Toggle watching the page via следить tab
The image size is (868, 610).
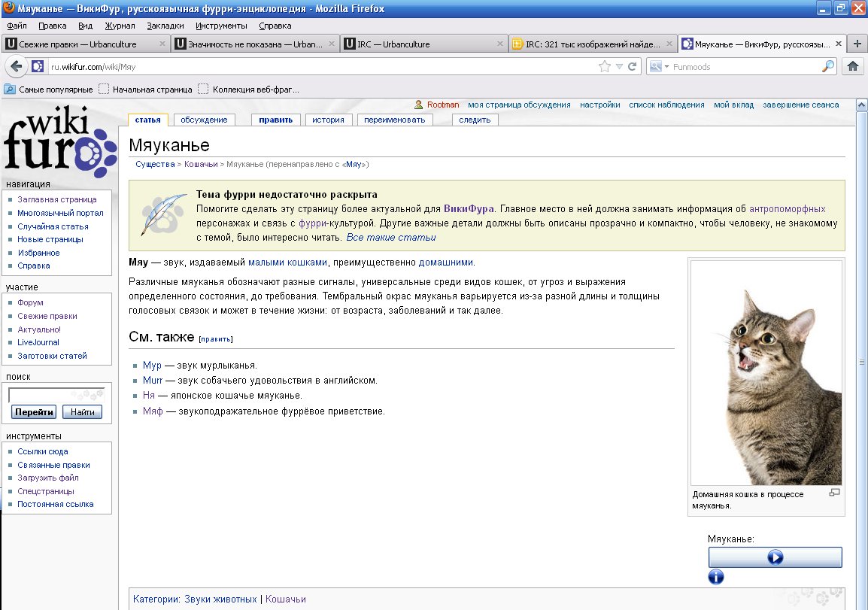point(474,120)
